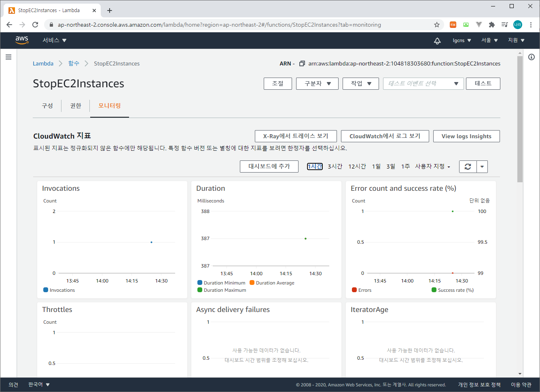Open the lgcns account dropdown

click(x=462, y=40)
